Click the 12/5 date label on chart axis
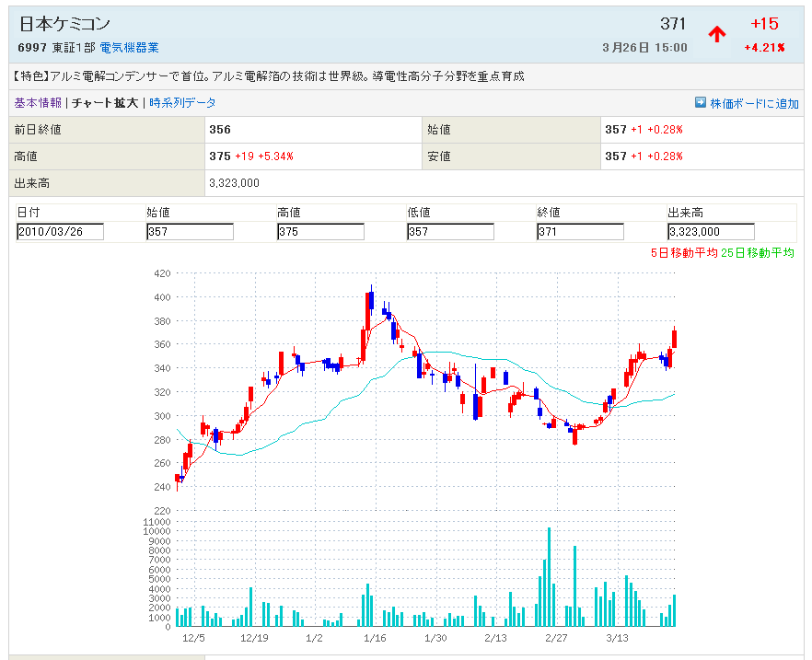Screen dimensions: 812x660 pos(193,638)
